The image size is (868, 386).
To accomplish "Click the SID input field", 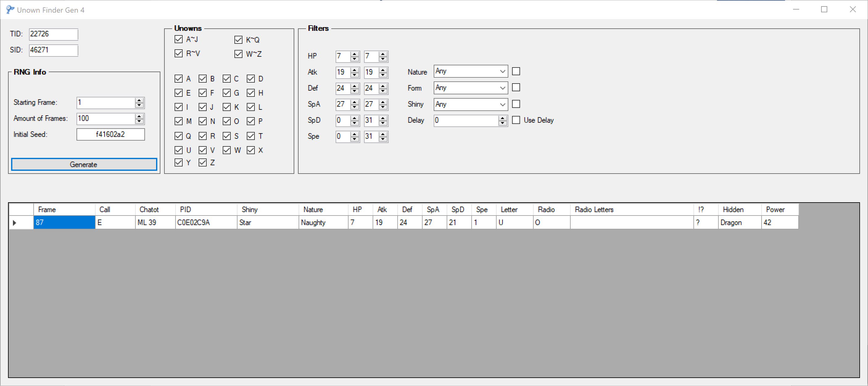I will [53, 50].
